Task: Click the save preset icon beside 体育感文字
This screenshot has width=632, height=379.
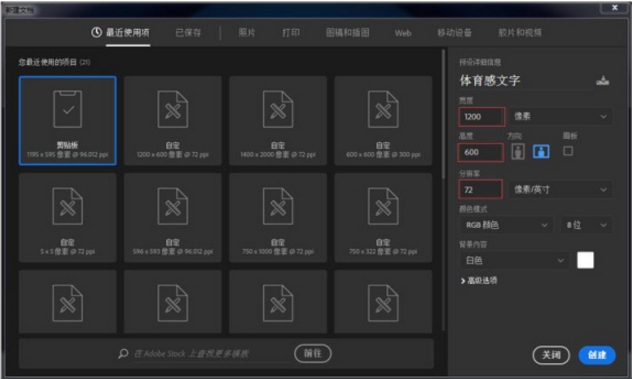Action: 603,81
